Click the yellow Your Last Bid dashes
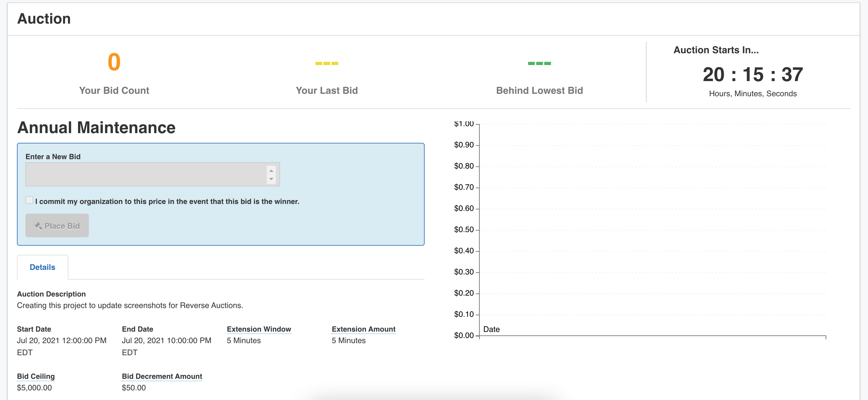The height and width of the screenshot is (400, 868). point(327,63)
